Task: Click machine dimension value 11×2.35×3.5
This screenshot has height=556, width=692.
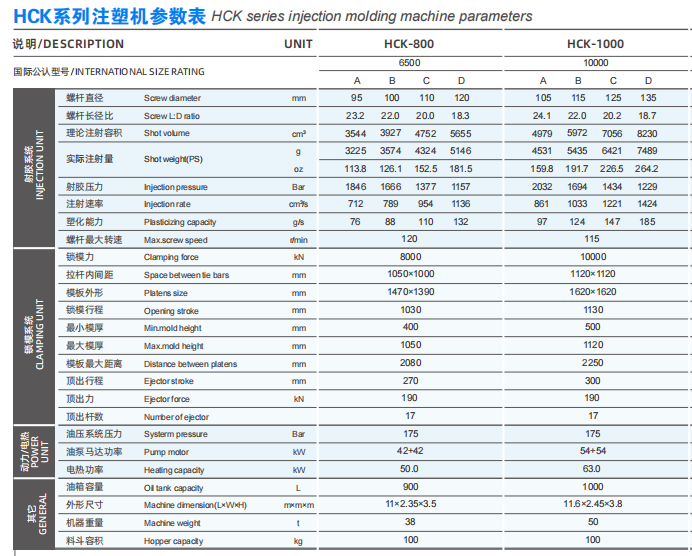Action: pos(410,504)
